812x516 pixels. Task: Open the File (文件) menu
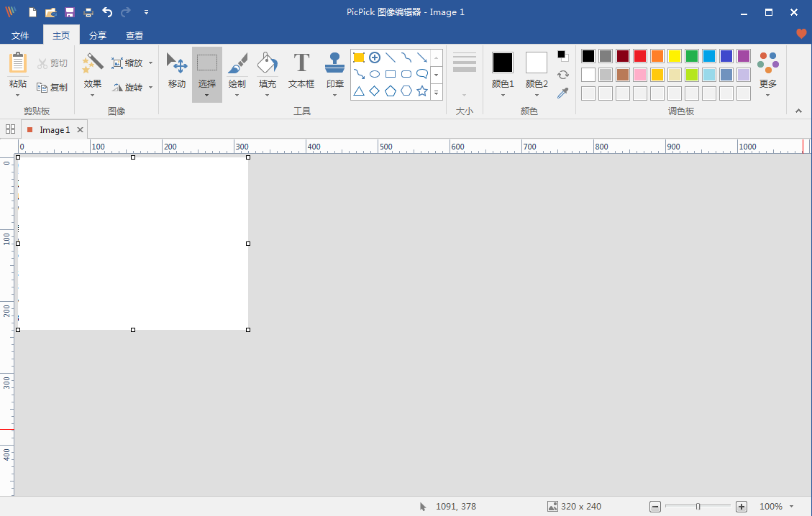(20, 36)
